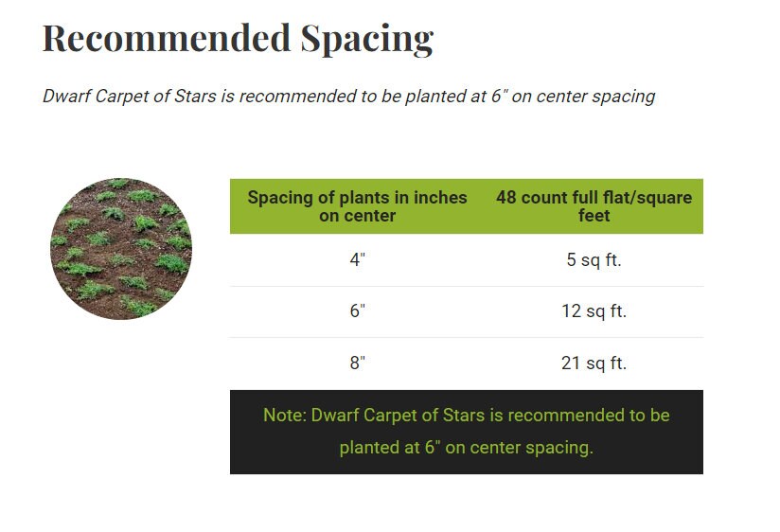Click the Recommended Spacing heading
This screenshot has height=532, width=780.
(x=239, y=39)
